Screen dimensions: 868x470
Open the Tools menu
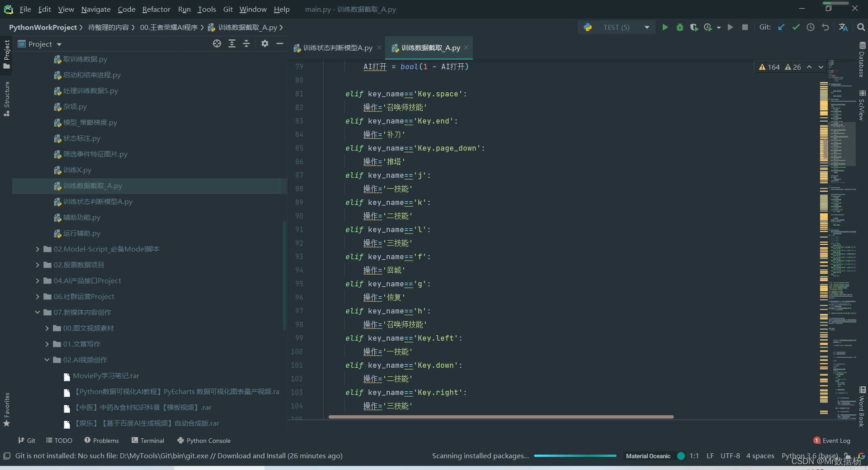click(x=207, y=9)
